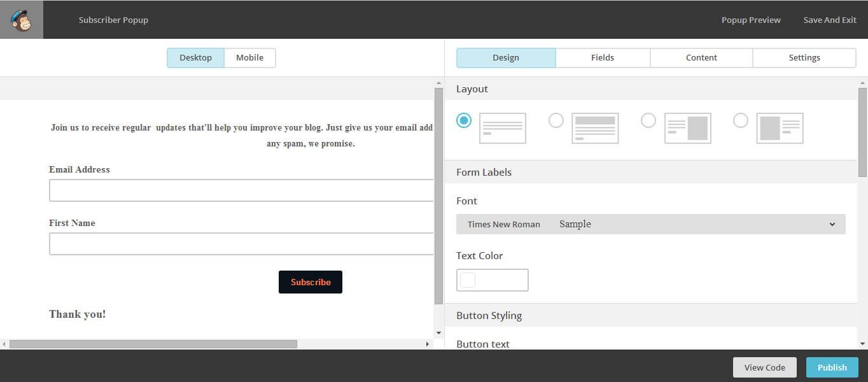Click the View Code button
868x382 pixels.
(x=764, y=367)
